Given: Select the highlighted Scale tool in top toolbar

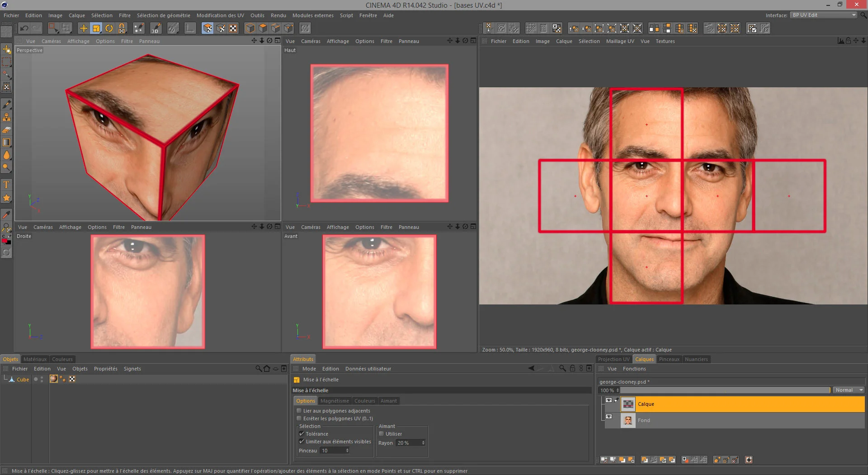Looking at the screenshot, I should point(96,28).
